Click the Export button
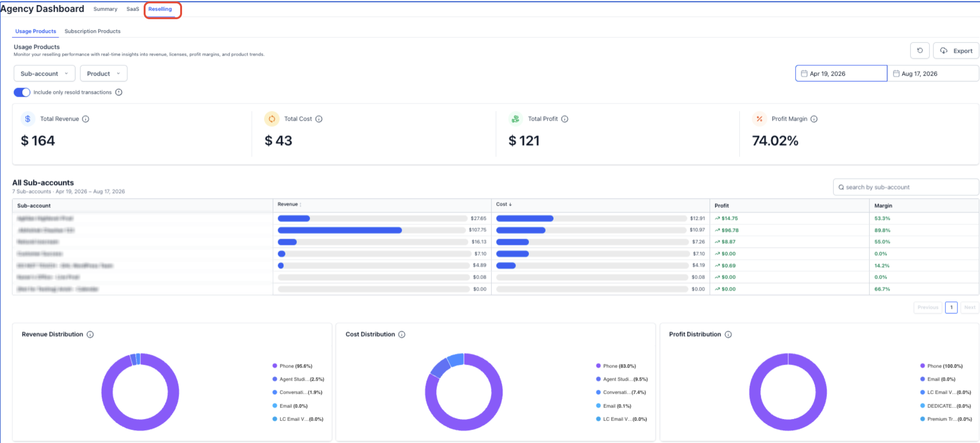Image resolution: width=980 pixels, height=443 pixels. (x=956, y=50)
